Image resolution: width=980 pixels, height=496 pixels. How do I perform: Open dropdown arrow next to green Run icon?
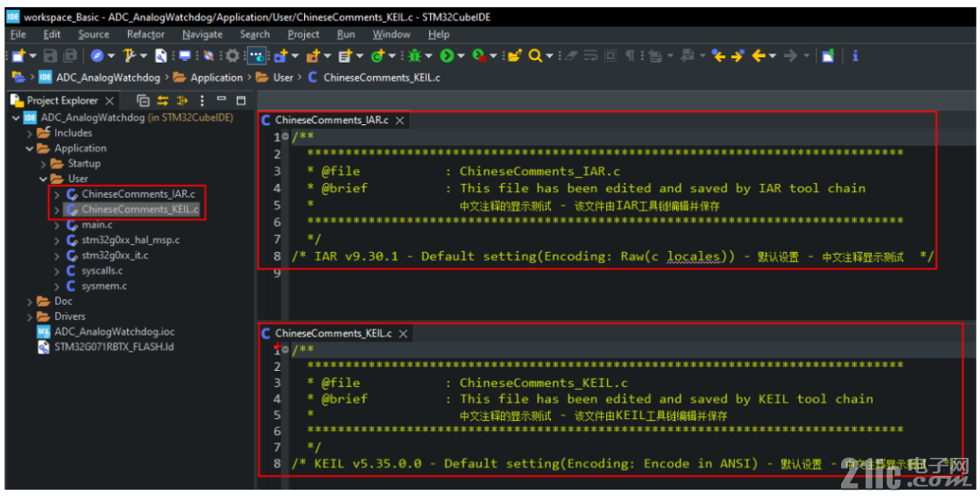pyautogui.click(x=461, y=56)
